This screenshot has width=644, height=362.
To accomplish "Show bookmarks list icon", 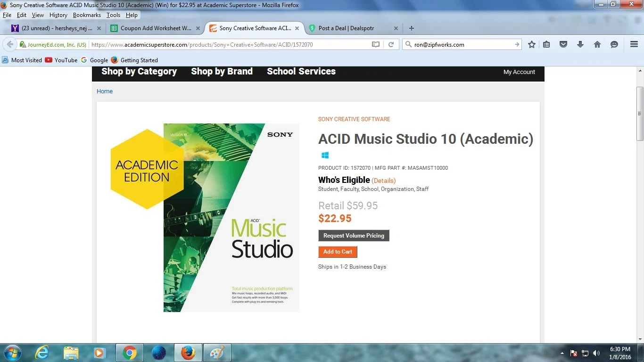I will [546, 44].
